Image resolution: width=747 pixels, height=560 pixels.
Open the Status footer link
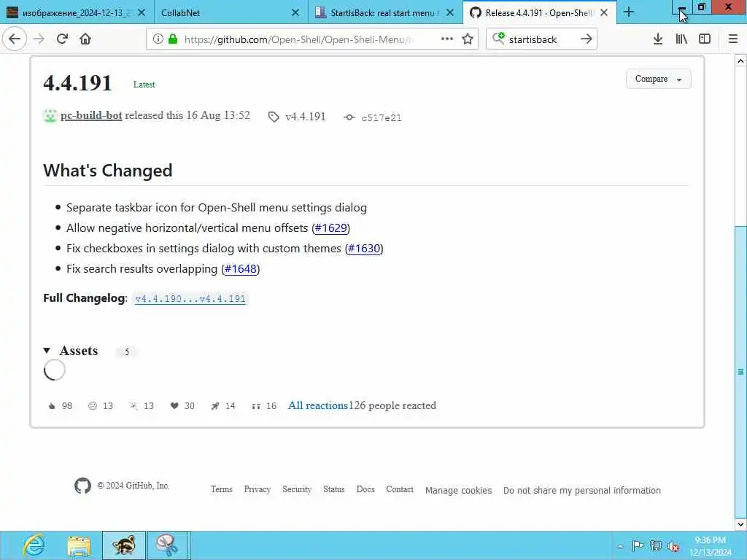(x=334, y=489)
